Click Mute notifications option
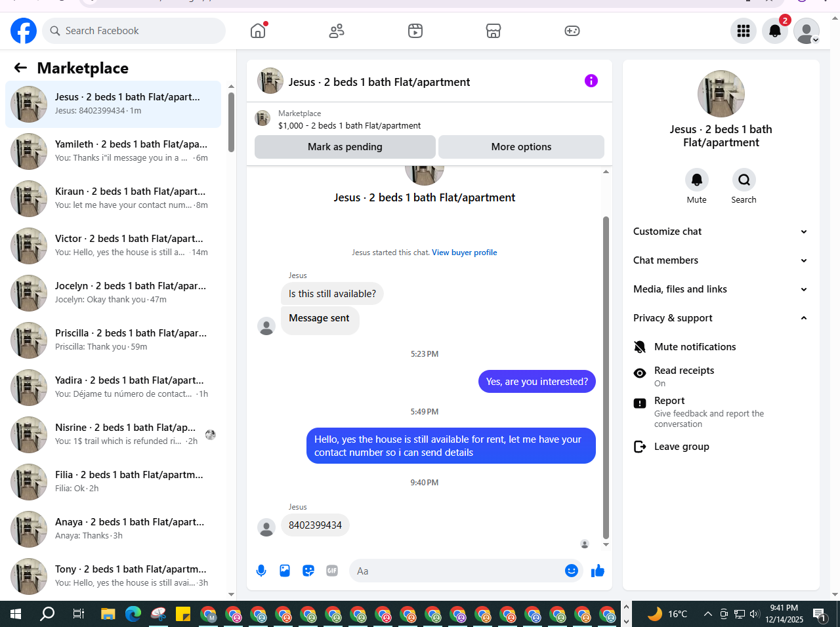This screenshot has width=840, height=627. (x=721, y=347)
